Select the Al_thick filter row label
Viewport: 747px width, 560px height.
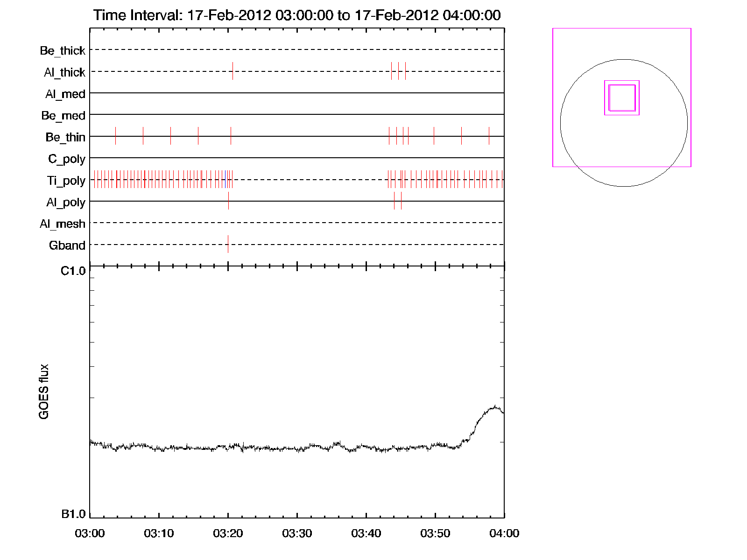click(x=64, y=72)
